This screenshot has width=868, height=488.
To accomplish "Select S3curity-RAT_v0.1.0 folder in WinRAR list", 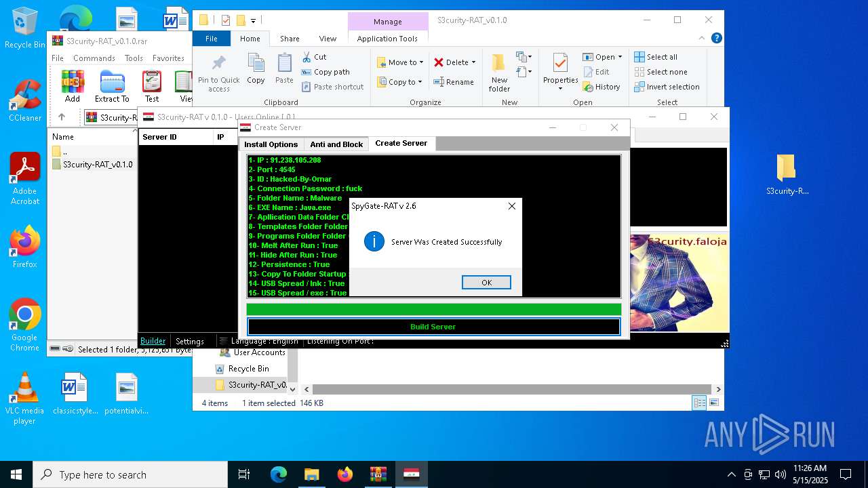I will [x=92, y=164].
